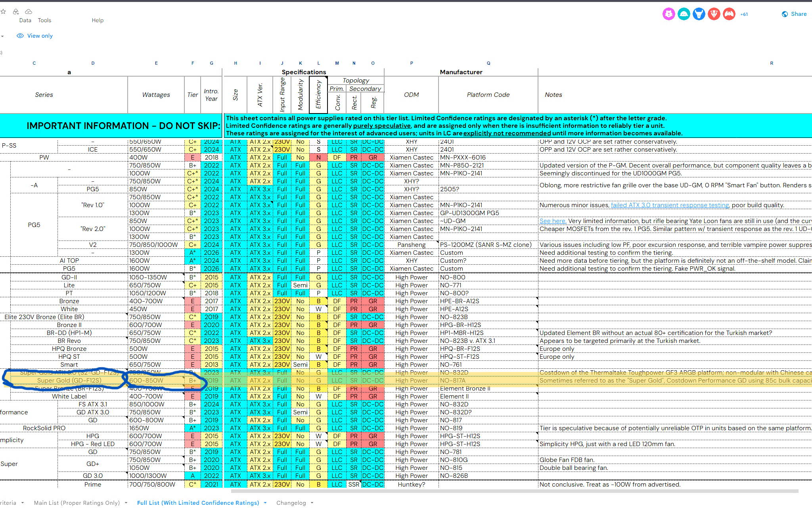Click the 'Globe Fan FDB fan.' note
812x508 pixels.
click(567, 460)
